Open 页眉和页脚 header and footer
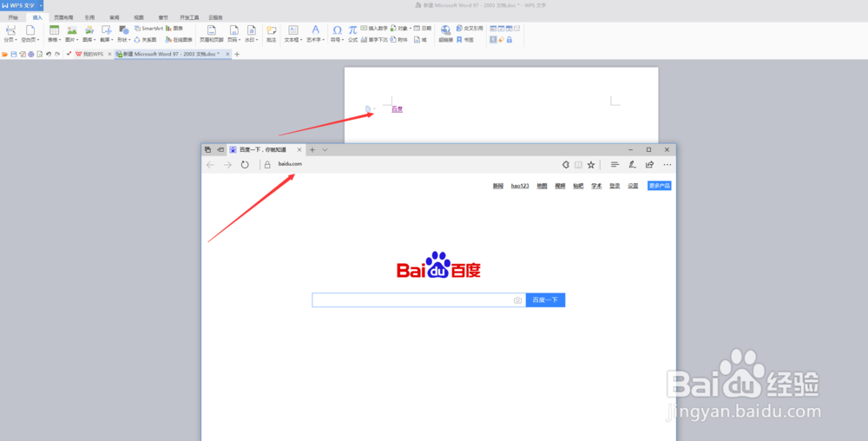This screenshot has width=868, height=441. click(x=212, y=33)
